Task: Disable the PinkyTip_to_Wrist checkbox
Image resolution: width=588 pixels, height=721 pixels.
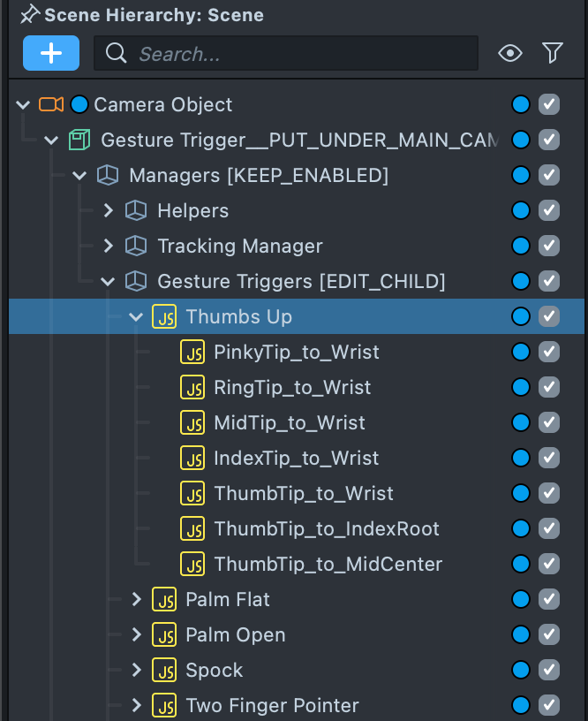Action: 549,352
